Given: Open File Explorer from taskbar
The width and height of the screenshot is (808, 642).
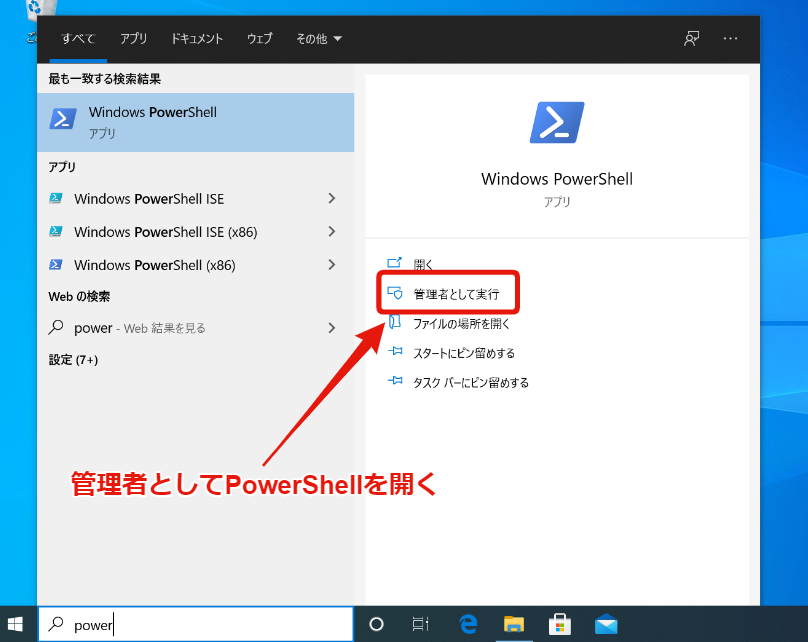Looking at the screenshot, I should [x=514, y=624].
